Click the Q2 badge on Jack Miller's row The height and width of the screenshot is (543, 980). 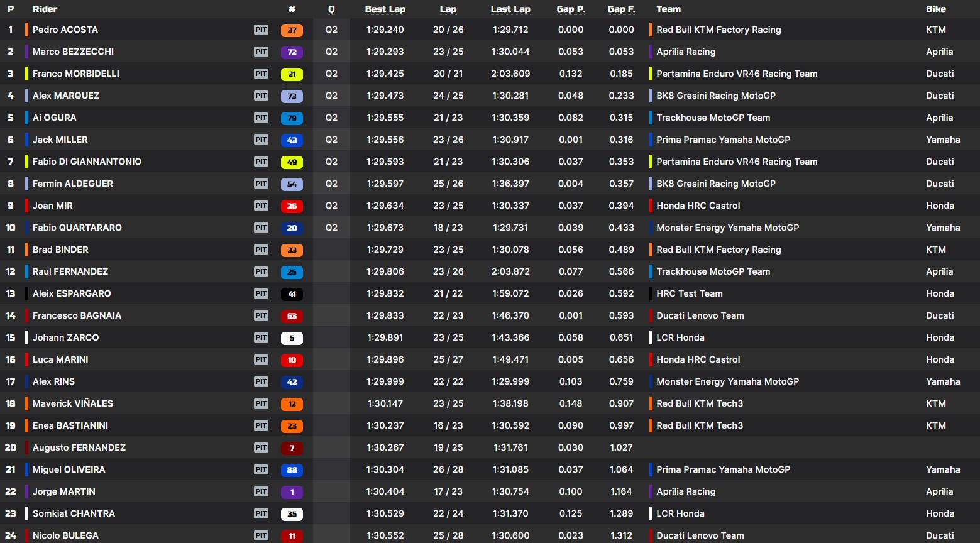click(x=331, y=140)
